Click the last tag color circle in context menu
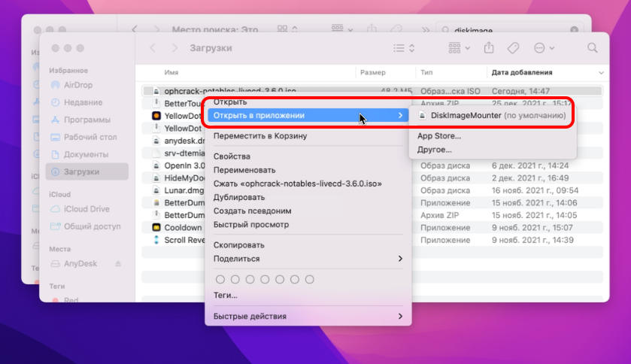Screen dimensions: 631x364 pos(309,279)
